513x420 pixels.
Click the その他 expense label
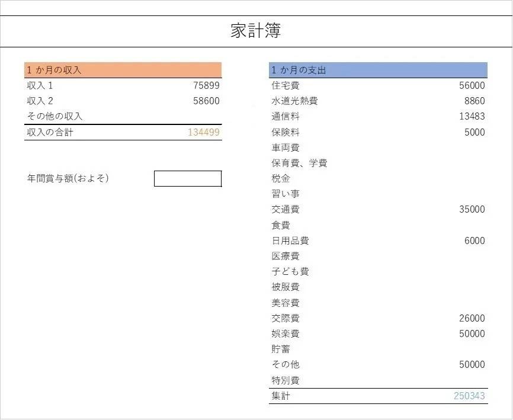286,364
